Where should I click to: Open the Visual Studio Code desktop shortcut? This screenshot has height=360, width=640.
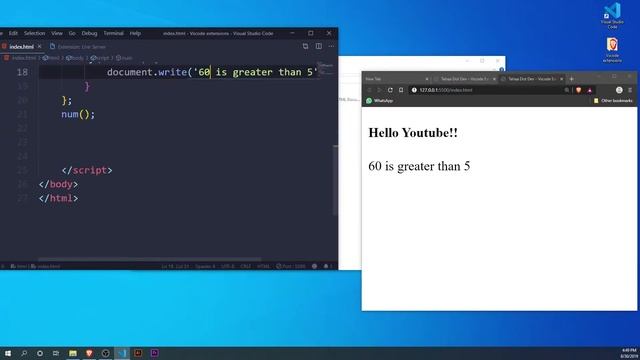coord(612,16)
